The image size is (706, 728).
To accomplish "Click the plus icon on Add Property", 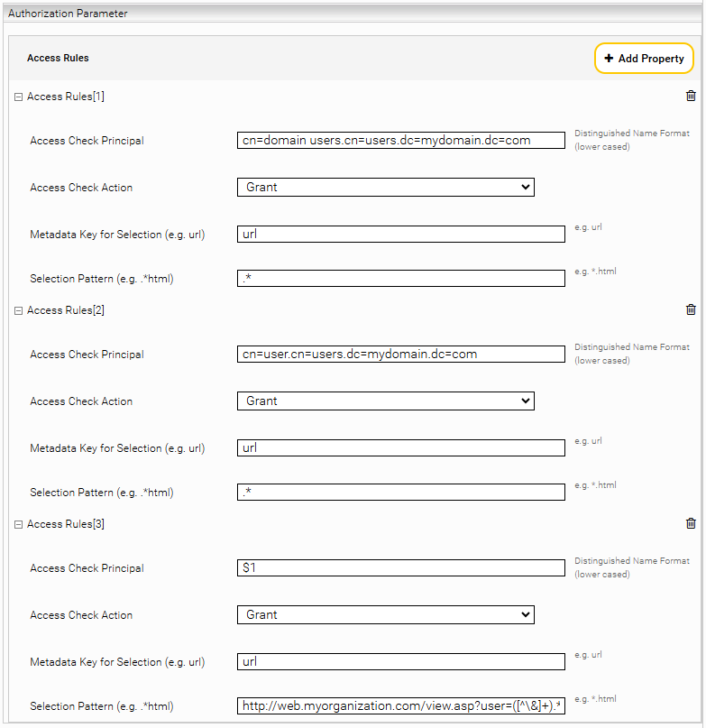I will coord(609,58).
